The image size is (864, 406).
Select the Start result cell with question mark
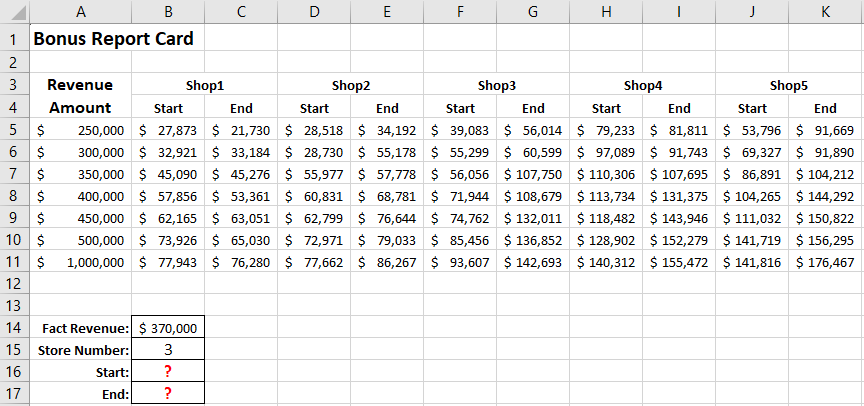tap(168, 372)
